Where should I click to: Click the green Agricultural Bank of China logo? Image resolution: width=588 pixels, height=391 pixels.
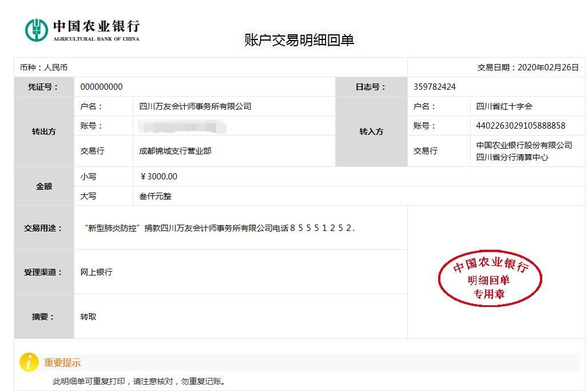(x=36, y=30)
